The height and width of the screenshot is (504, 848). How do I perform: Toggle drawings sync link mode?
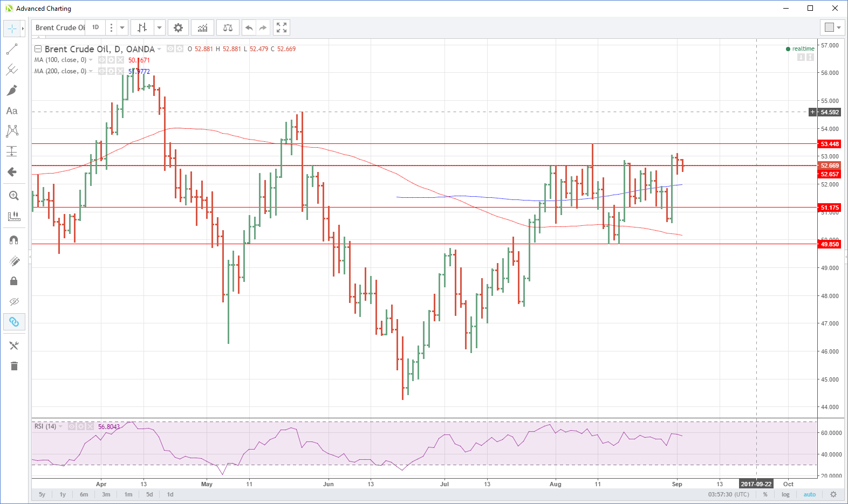(x=14, y=322)
